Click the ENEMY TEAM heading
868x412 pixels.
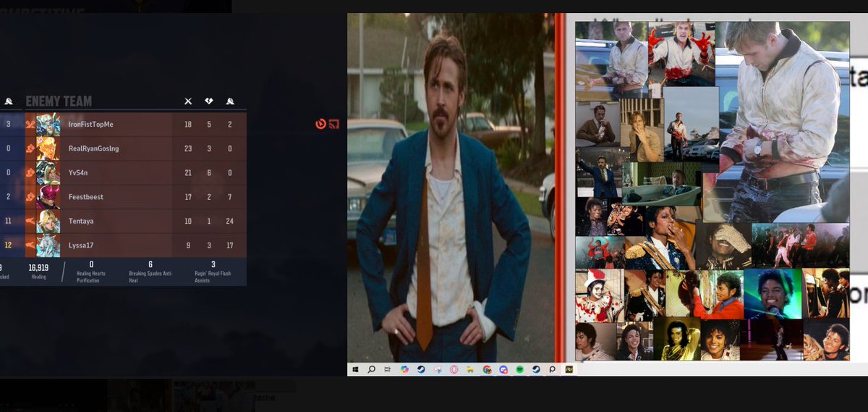pos(59,101)
